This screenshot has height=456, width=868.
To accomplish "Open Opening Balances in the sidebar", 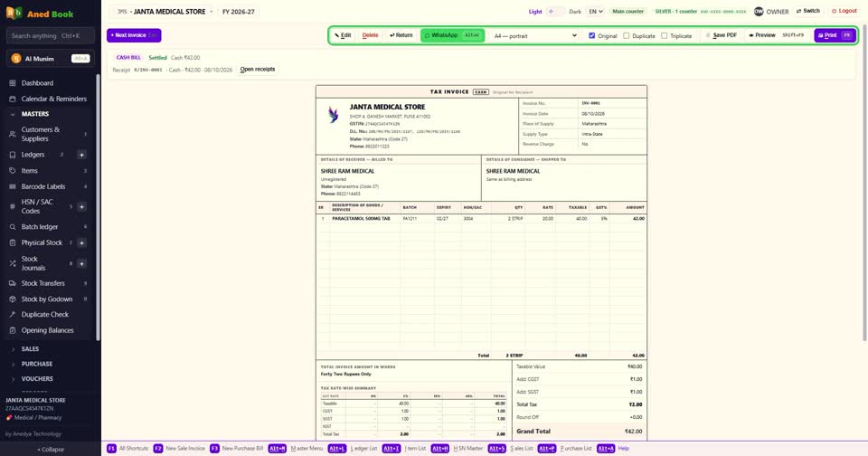I will (x=48, y=330).
